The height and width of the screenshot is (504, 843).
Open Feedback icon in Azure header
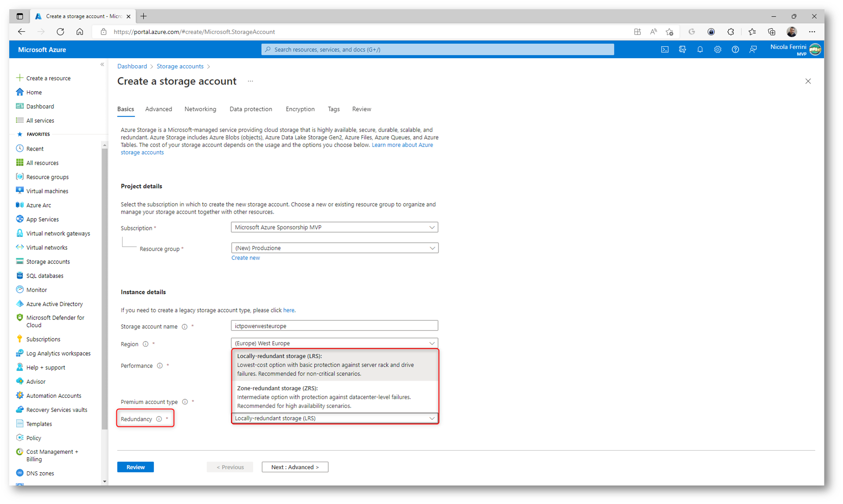pyautogui.click(x=753, y=49)
